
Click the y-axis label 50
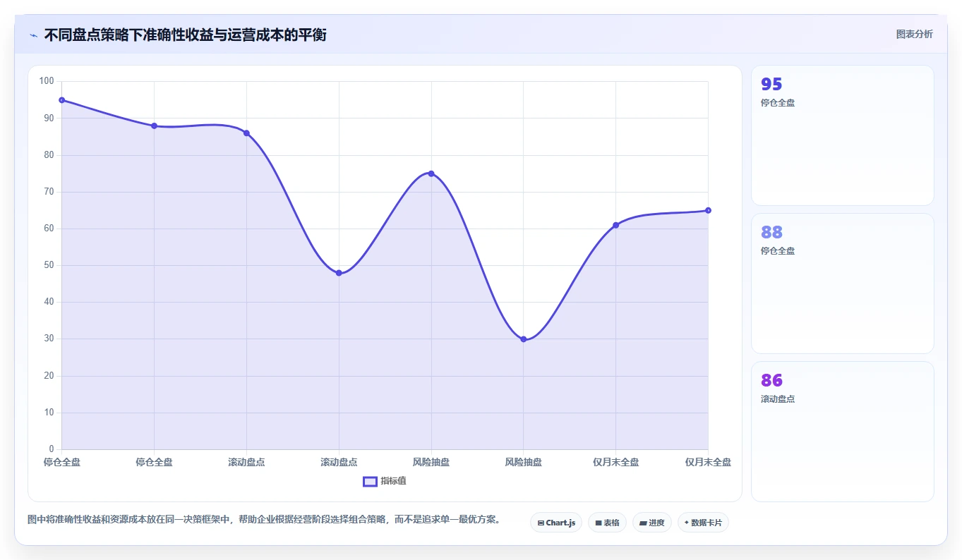click(x=49, y=265)
